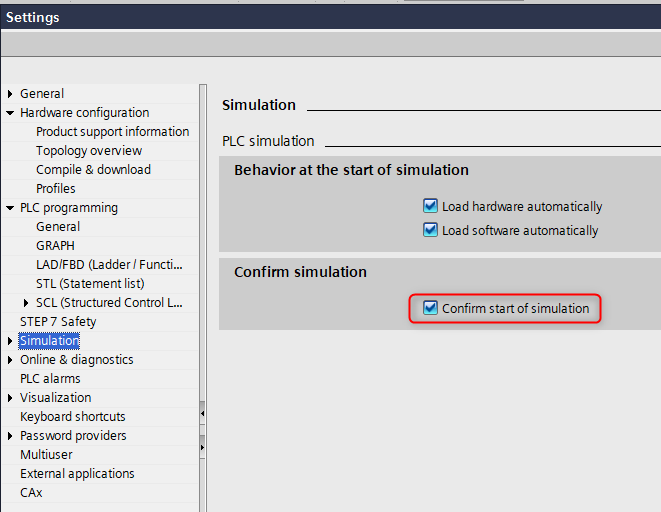Click the navigation tree vertical scrollbar
661x512 pixels.
[203, 250]
